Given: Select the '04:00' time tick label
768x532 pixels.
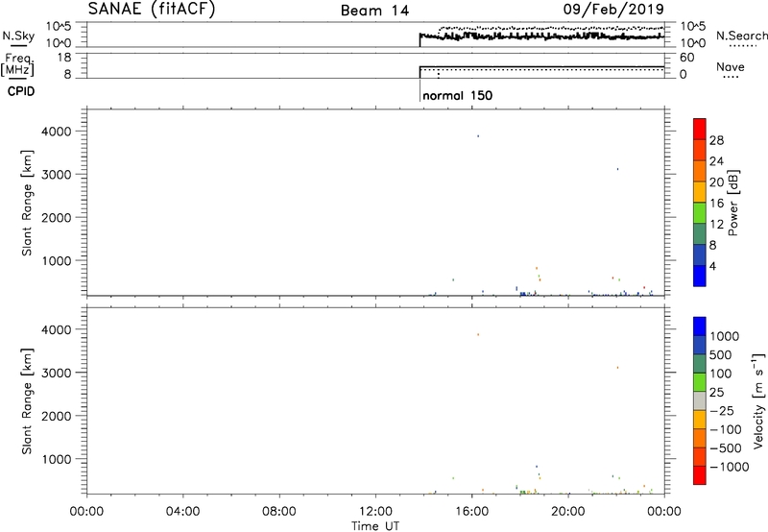Looking at the screenshot, I should click(182, 512).
